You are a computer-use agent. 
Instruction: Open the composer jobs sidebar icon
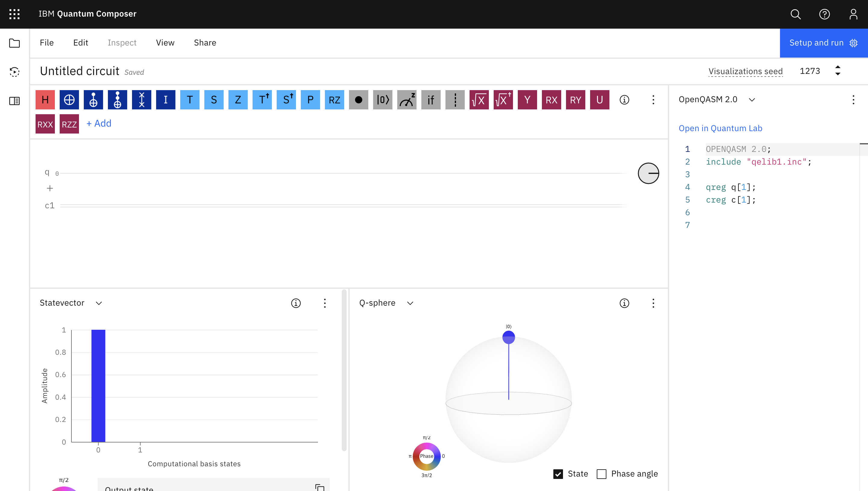14,72
